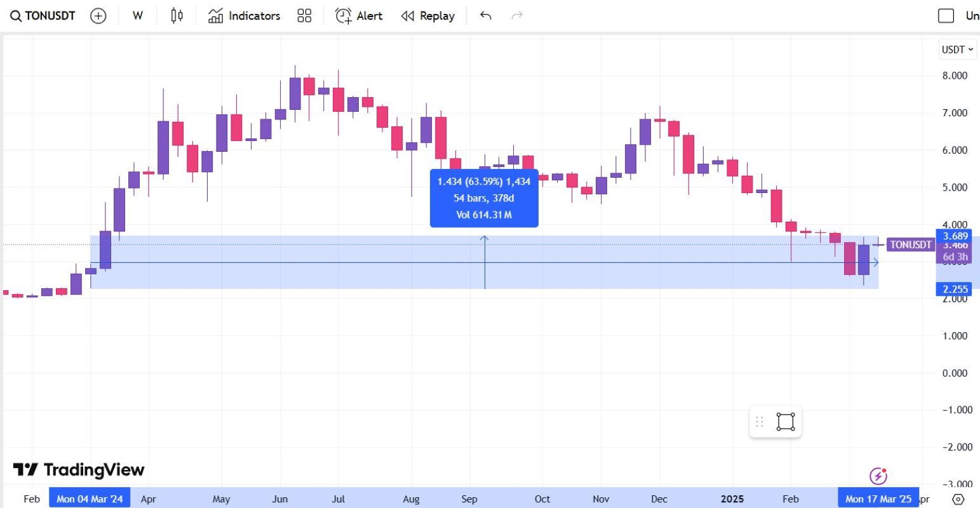Click the 6.000 price axis label

pyautogui.click(x=955, y=150)
